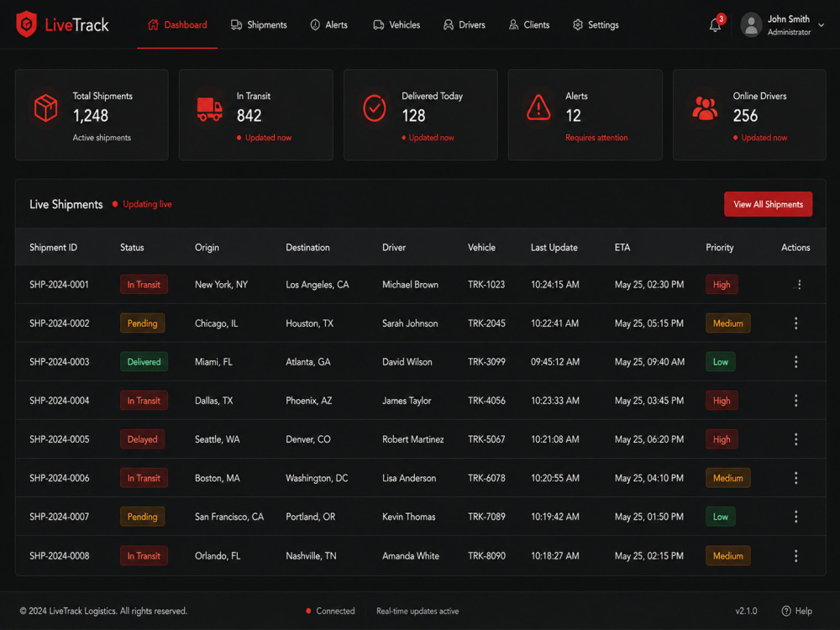Screen dimensions: 840x630
Task: Click the Delayed status badge
Action: pos(142,439)
